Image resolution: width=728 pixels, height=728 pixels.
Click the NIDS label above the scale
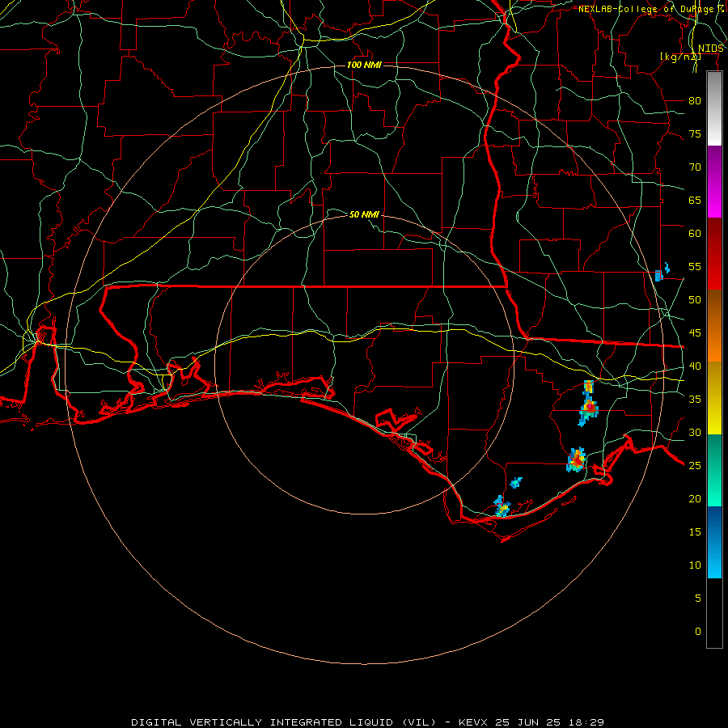pos(711,49)
